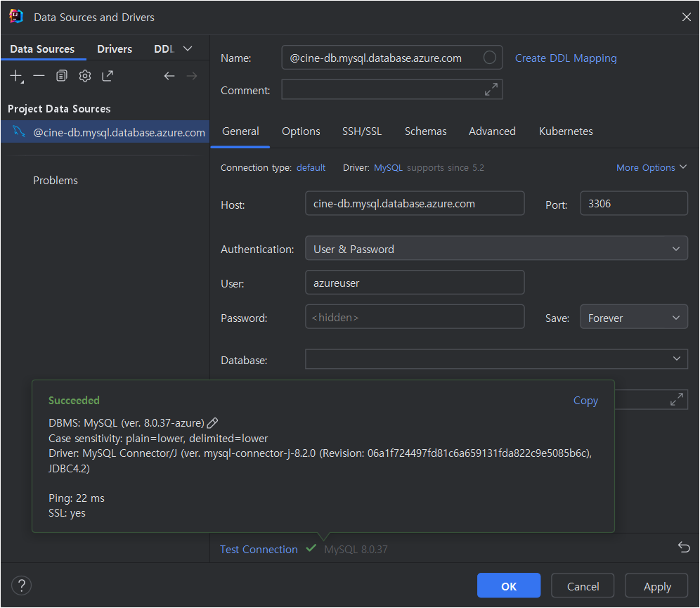Expand More Options menu
The width and height of the screenshot is (700, 608).
point(652,167)
